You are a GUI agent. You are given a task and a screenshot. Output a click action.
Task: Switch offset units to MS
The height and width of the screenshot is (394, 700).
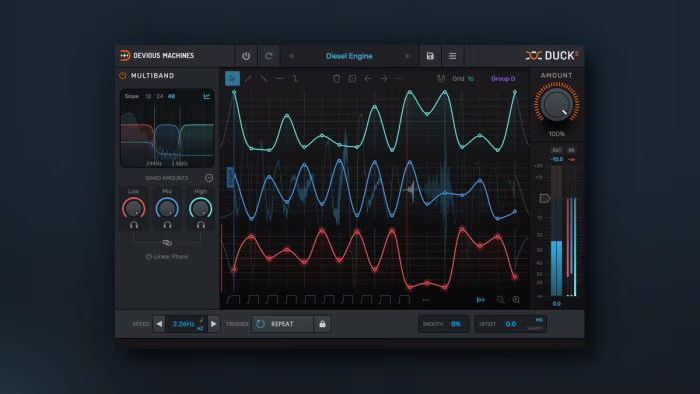pyautogui.click(x=539, y=320)
